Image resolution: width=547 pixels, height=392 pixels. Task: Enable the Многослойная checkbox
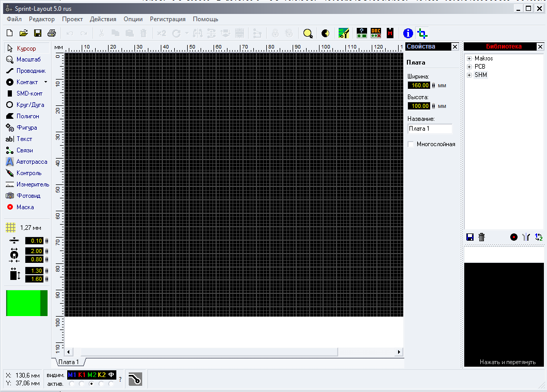pyautogui.click(x=412, y=144)
